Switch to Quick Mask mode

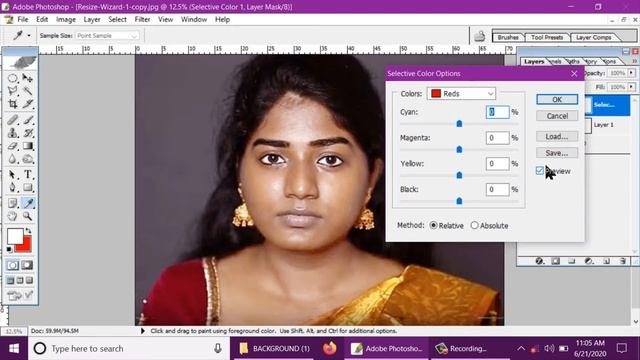point(27,265)
